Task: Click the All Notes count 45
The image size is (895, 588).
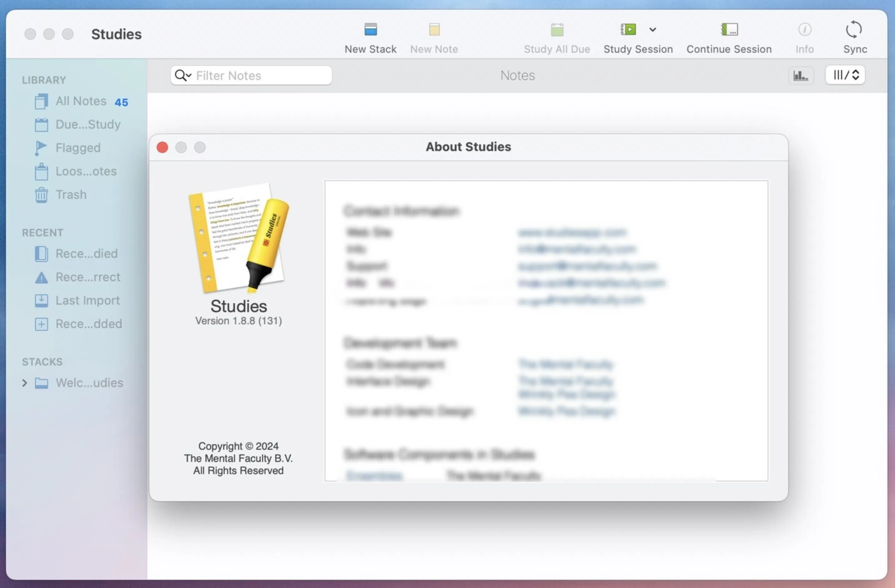Action: pos(121,102)
